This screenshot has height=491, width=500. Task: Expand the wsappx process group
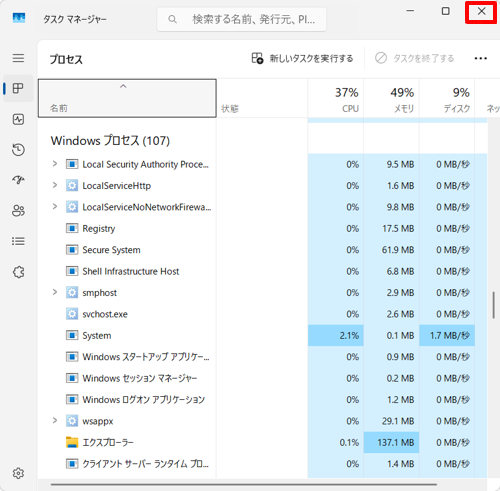coord(55,420)
